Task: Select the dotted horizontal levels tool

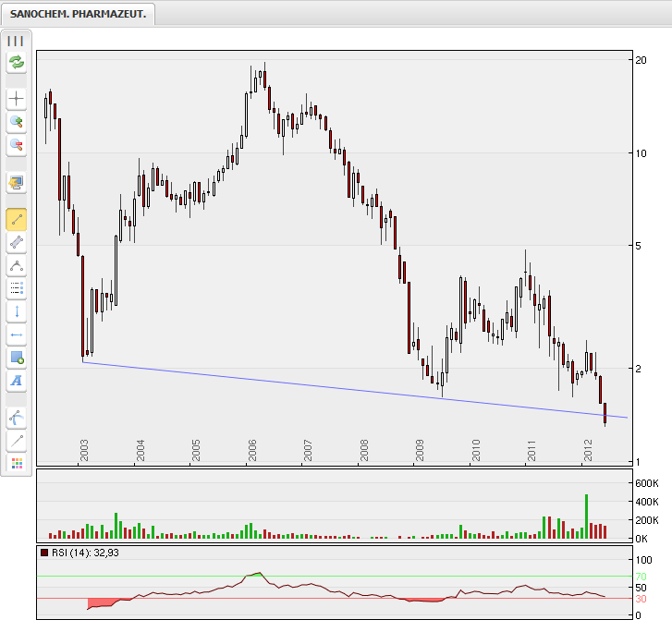Action: coord(17,288)
